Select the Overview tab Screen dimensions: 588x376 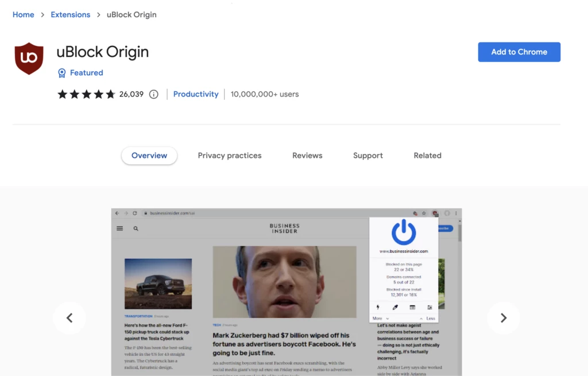click(x=149, y=156)
